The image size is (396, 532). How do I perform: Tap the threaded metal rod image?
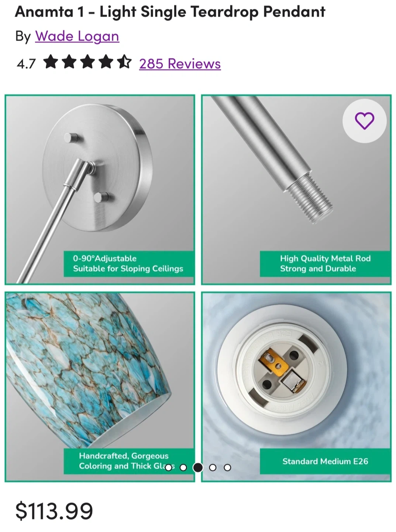point(296,190)
